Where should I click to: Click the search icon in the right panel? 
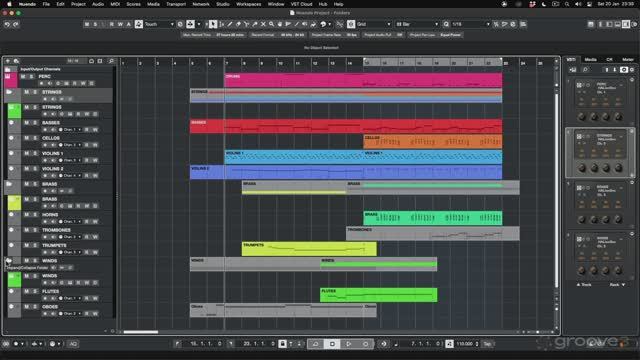[x=585, y=70]
